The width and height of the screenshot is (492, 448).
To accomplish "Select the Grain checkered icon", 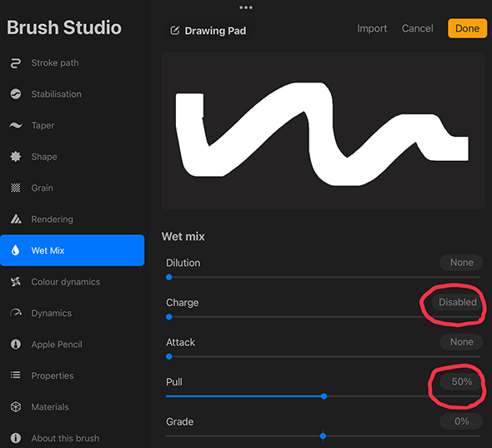I will point(15,188).
